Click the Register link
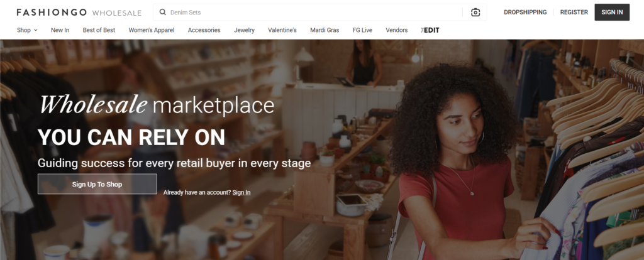644x260 pixels. click(574, 13)
